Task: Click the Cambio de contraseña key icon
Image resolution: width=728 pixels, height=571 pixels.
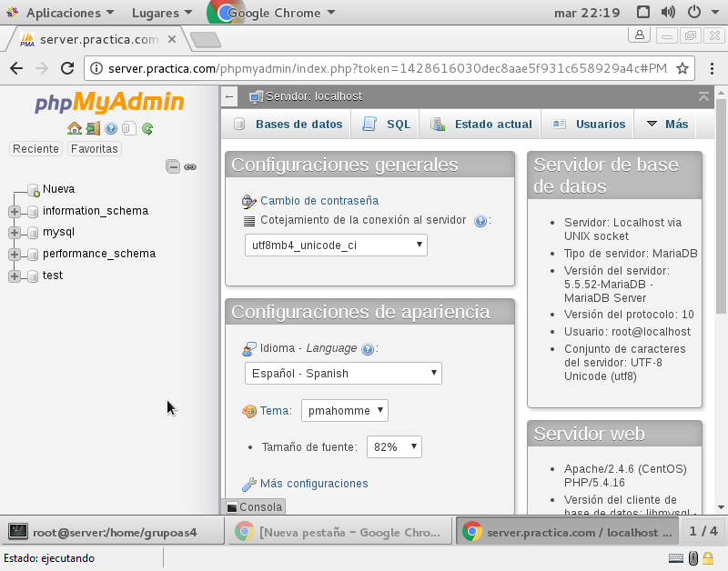Action: [248, 199]
